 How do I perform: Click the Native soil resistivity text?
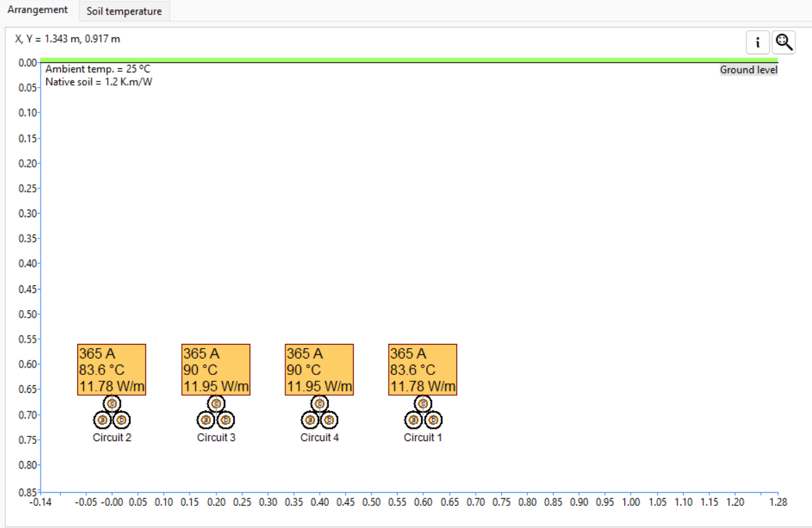click(x=99, y=82)
